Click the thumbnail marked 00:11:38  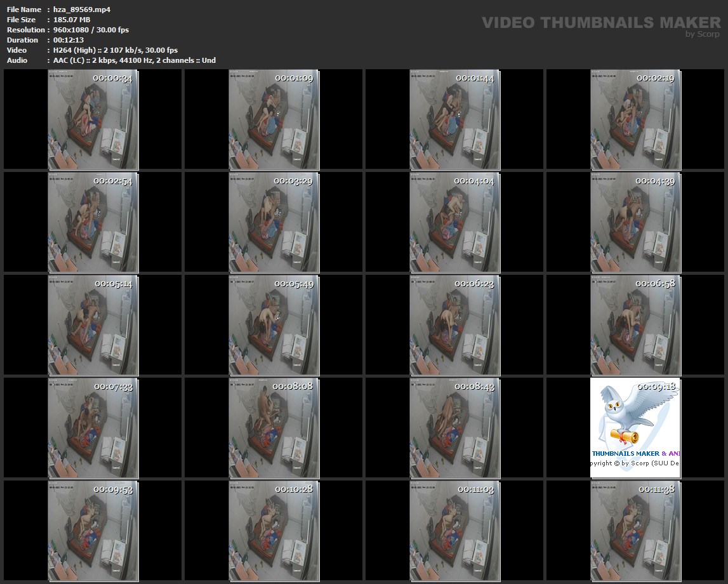pos(635,531)
